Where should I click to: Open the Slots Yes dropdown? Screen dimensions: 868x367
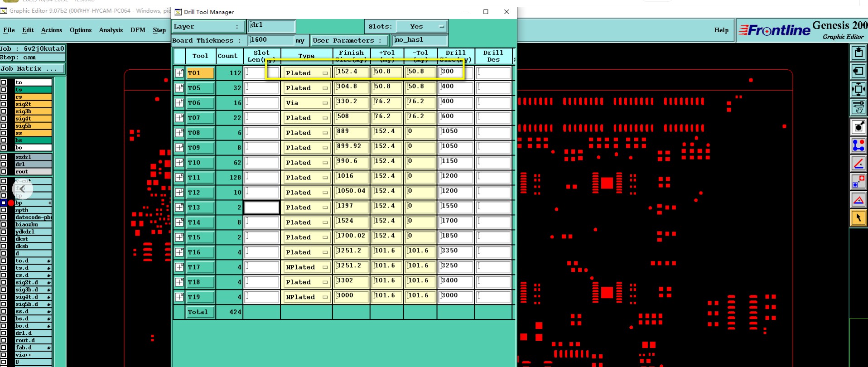(421, 27)
